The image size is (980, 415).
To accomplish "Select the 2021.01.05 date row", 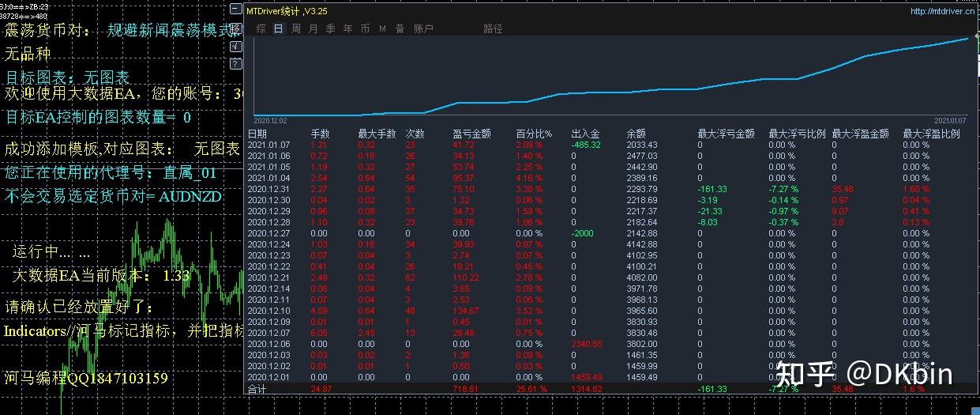I will (x=268, y=167).
